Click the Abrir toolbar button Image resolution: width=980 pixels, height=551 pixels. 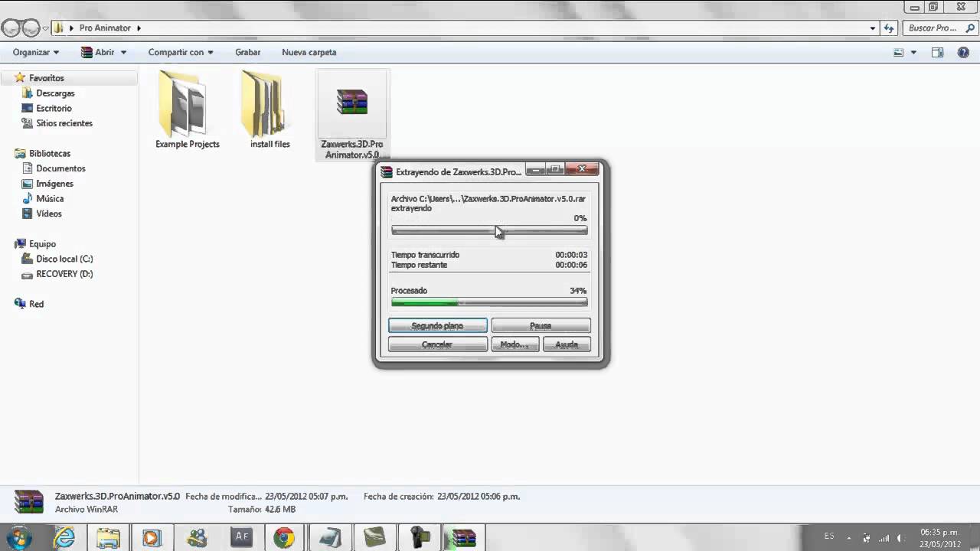pos(98,52)
